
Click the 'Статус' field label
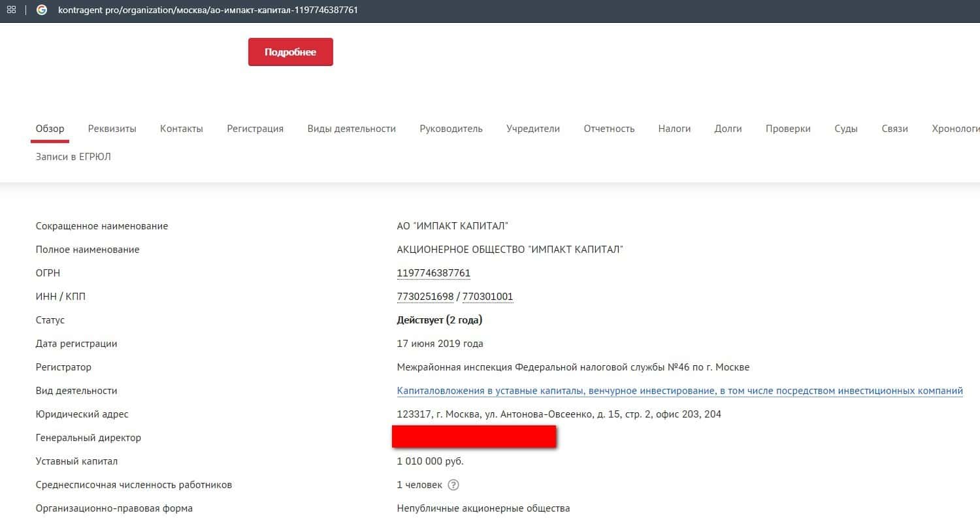point(50,320)
